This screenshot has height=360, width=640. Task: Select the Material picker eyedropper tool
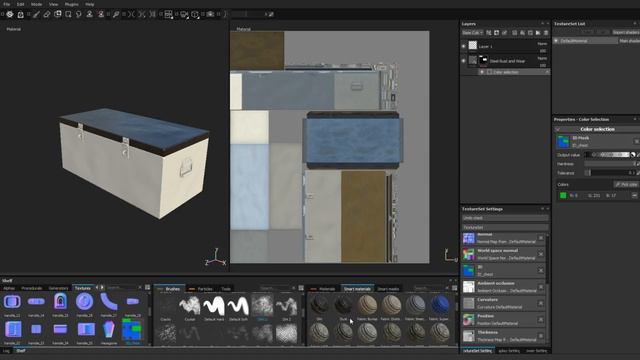coord(116,14)
